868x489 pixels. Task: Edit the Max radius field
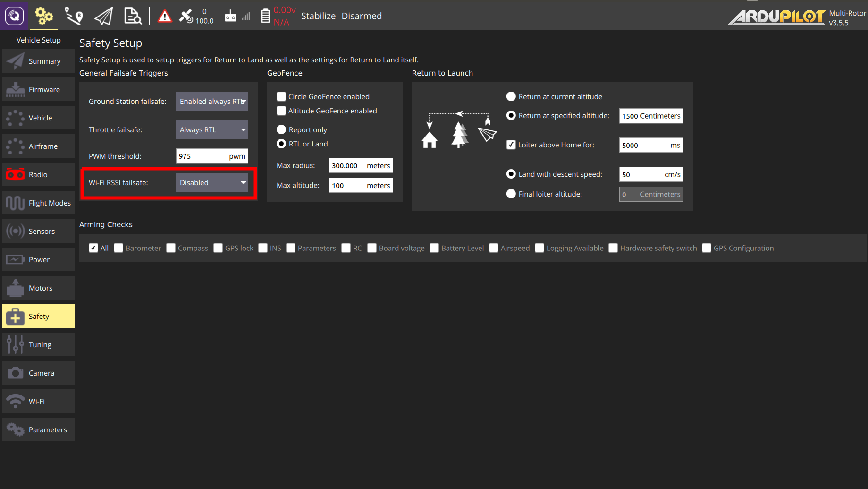[361, 165]
